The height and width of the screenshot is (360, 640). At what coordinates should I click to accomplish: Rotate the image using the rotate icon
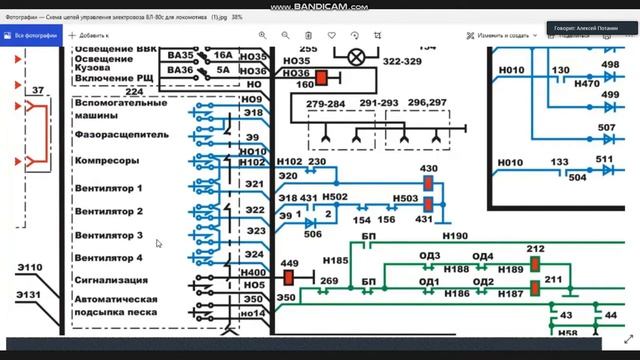pos(355,36)
